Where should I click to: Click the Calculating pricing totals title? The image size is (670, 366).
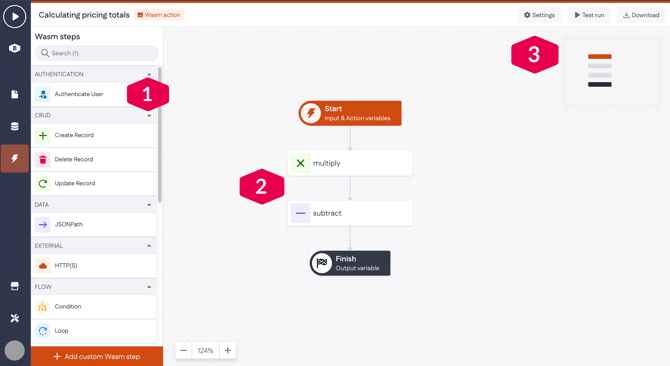(84, 15)
